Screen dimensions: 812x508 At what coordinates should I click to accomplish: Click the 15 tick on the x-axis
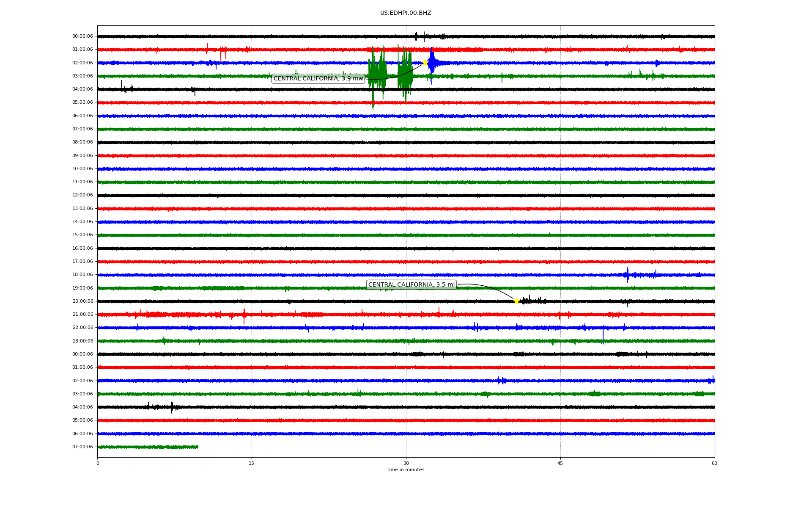pos(252,463)
